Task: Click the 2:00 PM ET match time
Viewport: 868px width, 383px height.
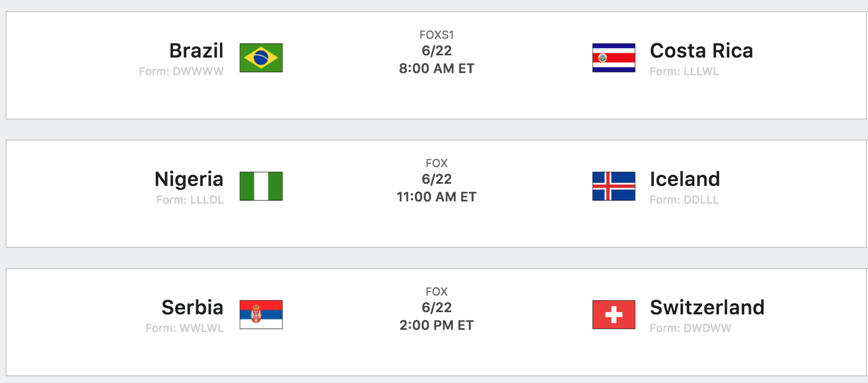Action: click(437, 325)
